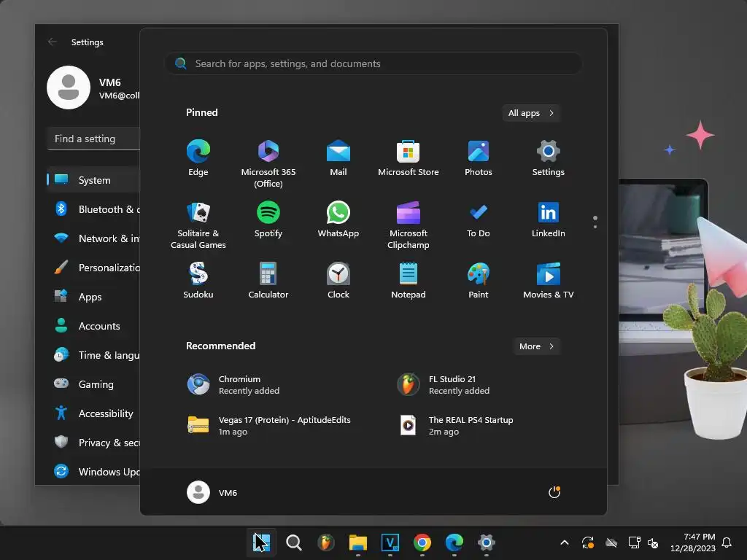Open Time & language in Settings

94,355
